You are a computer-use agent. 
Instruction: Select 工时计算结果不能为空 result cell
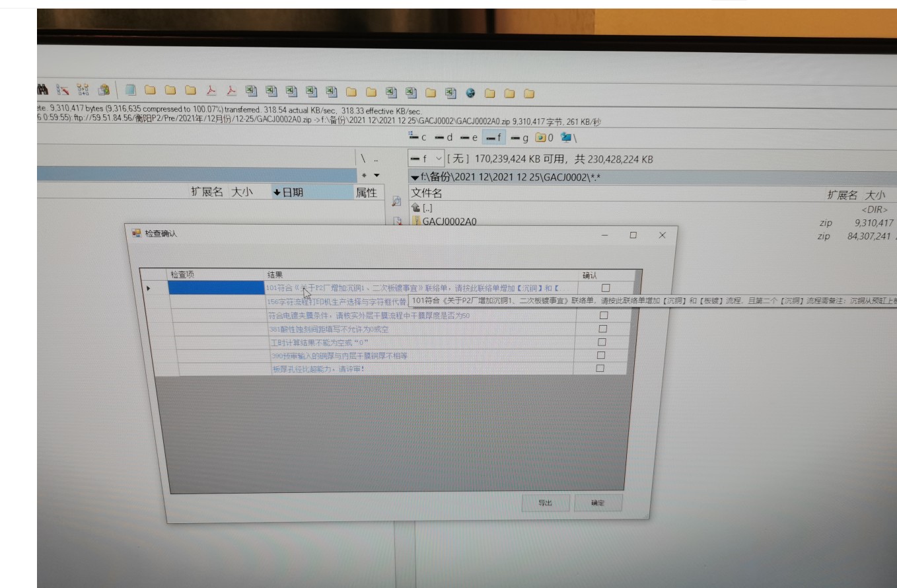[x=421, y=342]
